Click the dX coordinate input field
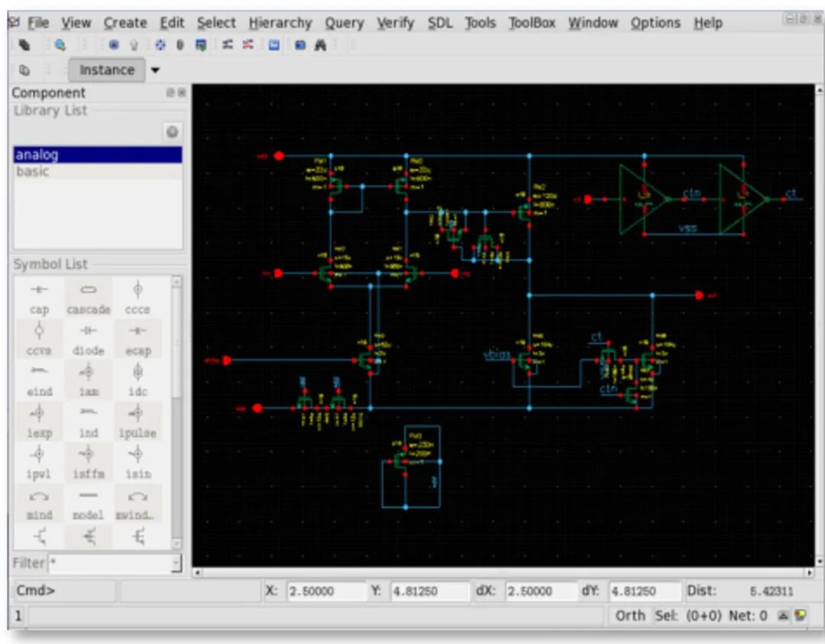Screen dimensions: 825x644 pos(541,591)
